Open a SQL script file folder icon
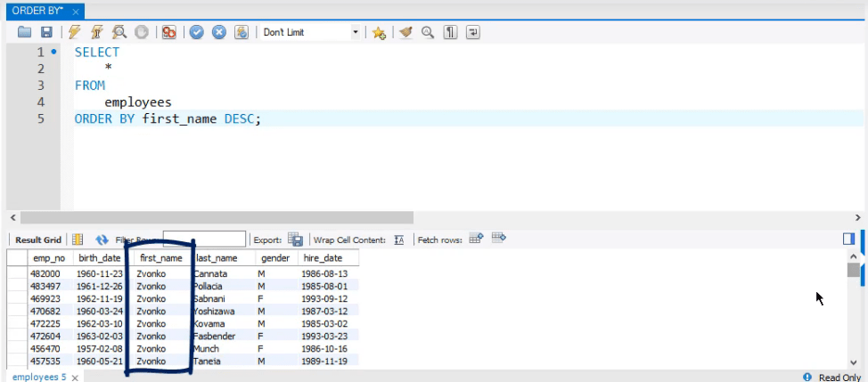Screen dimensions: 868x382 (x=24, y=32)
